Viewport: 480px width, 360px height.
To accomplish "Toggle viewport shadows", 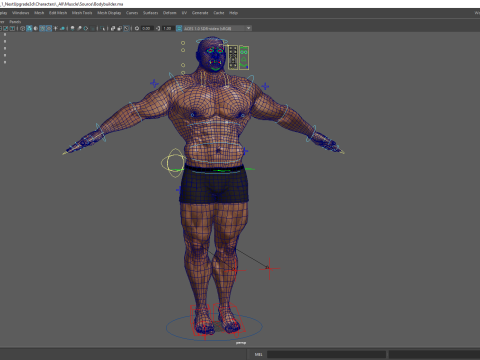I will tap(62, 28).
